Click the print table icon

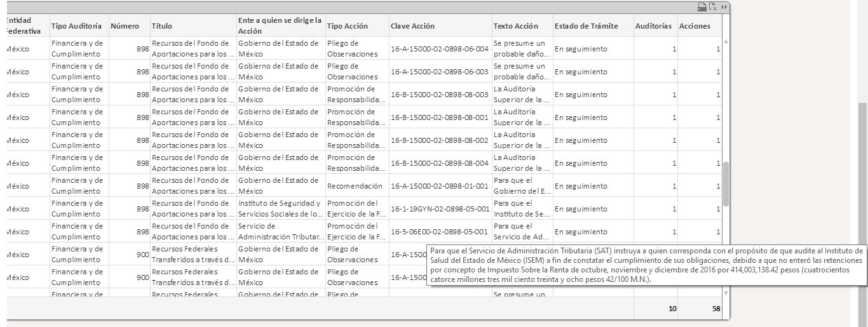coord(702,7)
